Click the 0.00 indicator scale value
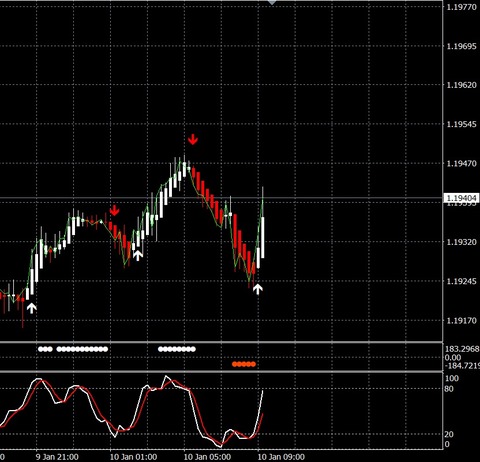Image resolution: width=480 pixels, height=462 pixels. coord(453,358)
